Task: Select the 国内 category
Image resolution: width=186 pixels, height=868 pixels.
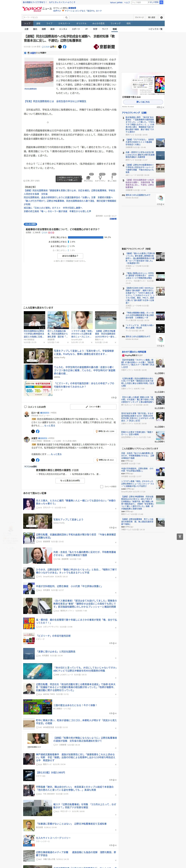Action: (35, 29)
